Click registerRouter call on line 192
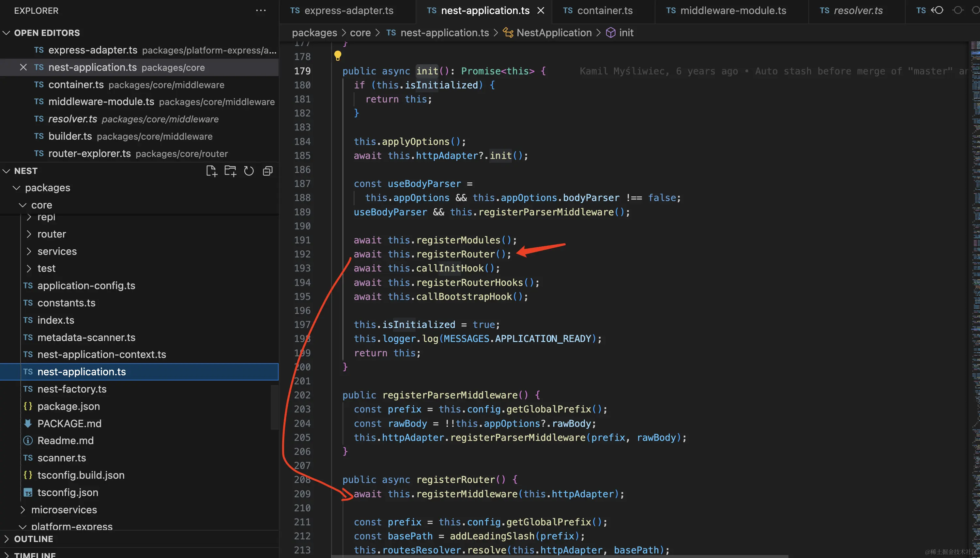Viewport: 980px width, 558px height. click(x=456, y=254)
